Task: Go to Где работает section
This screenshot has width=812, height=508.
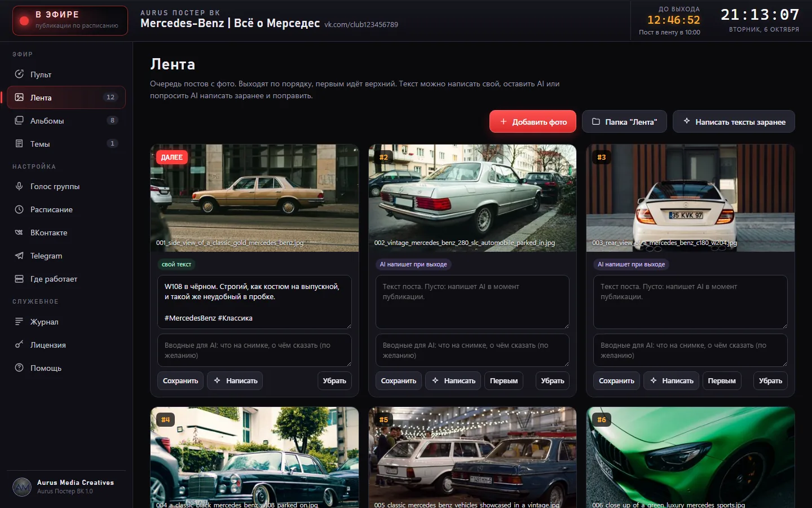Action: click(x=66, y=278)
